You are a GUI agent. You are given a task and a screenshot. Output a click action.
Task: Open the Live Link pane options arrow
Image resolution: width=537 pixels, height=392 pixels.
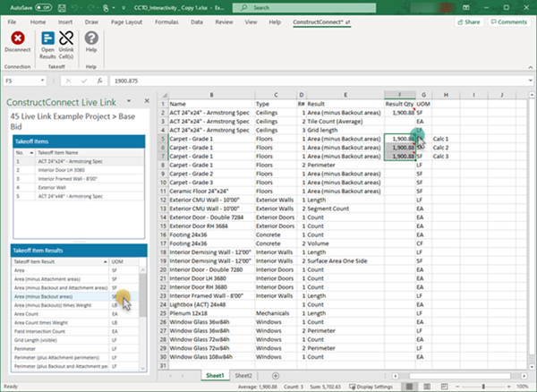[x=129, y=101]
